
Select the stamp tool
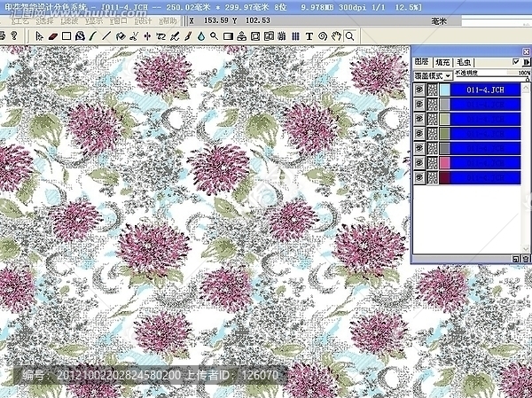pyautogui.click(x=241, y=36)
